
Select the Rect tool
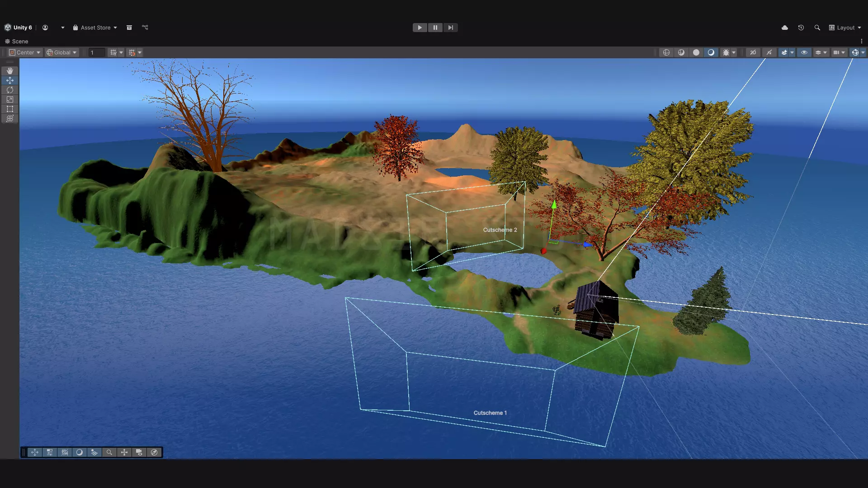pos(10,109)
